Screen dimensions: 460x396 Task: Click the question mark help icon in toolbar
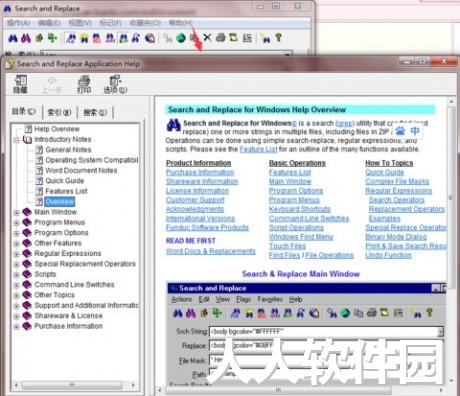click(278, 38)
